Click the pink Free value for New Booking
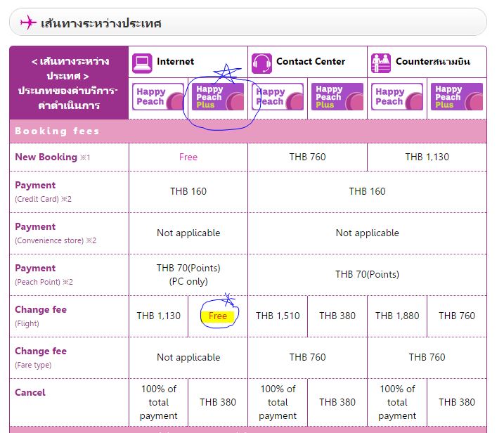504x433 pixels. pyautogui.click(x=188, y=157)
